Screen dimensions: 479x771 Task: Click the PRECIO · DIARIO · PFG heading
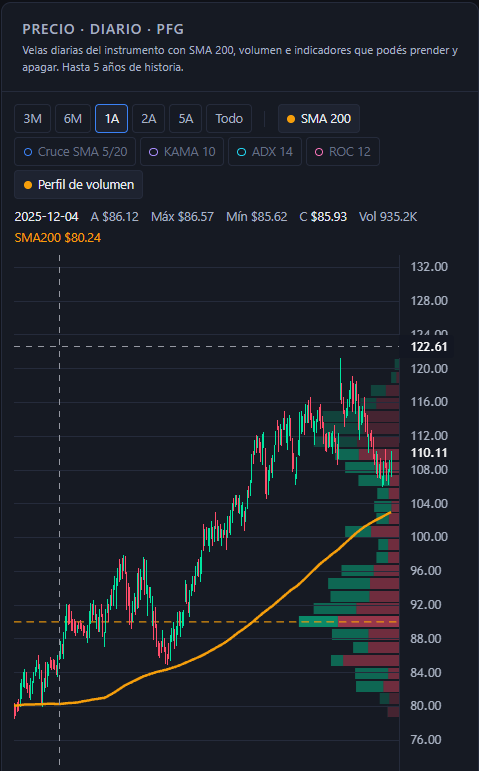(x=103, y=29)
